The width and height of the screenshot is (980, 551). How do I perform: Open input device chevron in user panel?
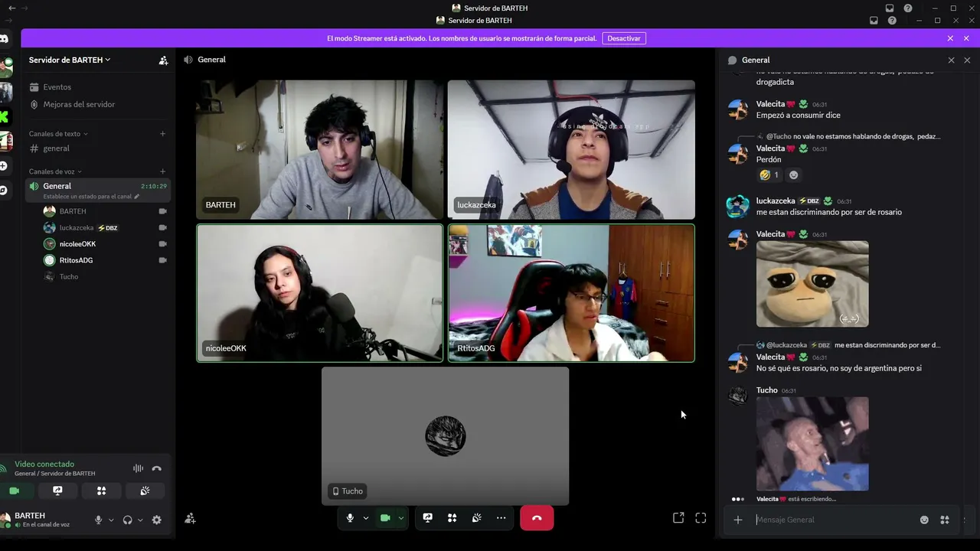point(111,520)
